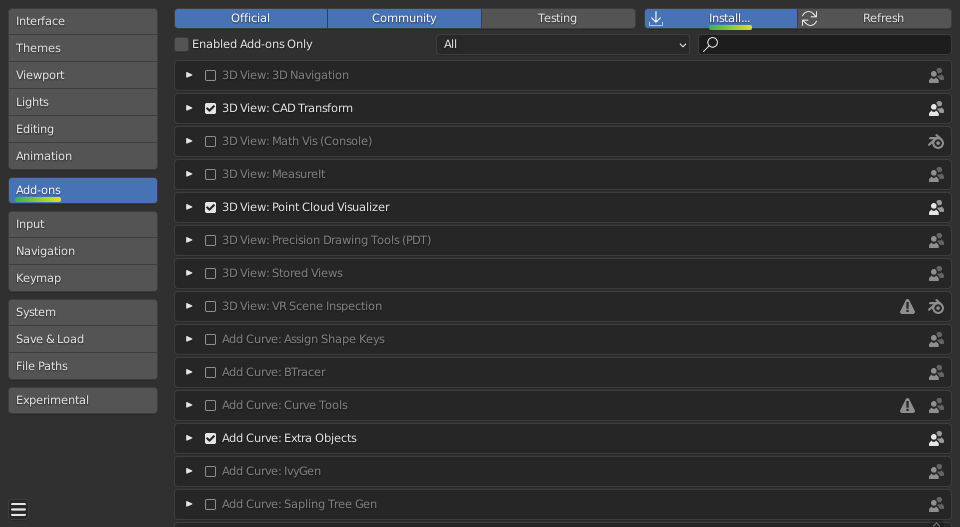The width and height of the screenshot is (960, 527).
Task: Expand the Add Curve BTracer details
Action: click(x=189, y=373)
